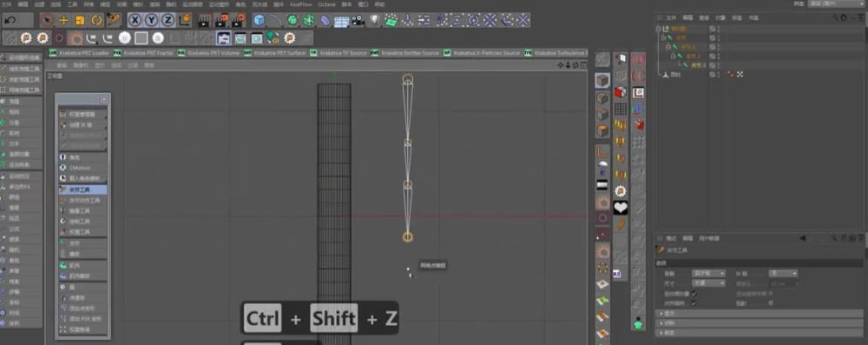This screenshot has width=868, height=345.
Task: Choose CMotion in the character menu
Action: 83,168
